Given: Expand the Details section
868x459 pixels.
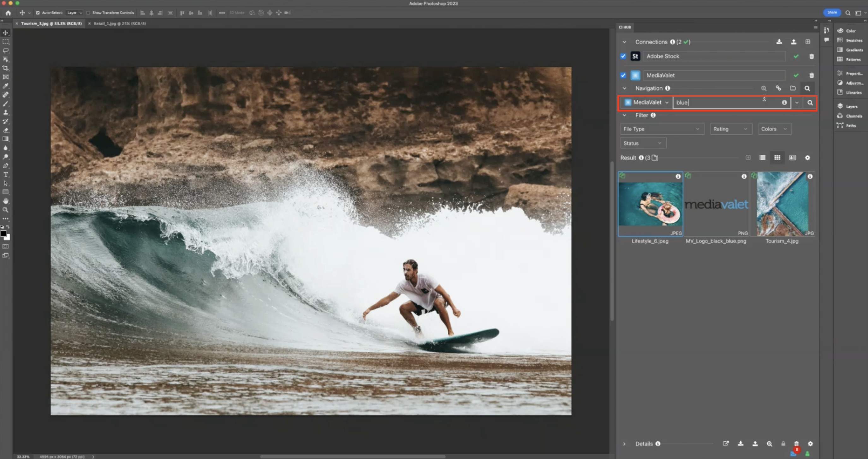Looking at the screenshot, I should (624, 444).
